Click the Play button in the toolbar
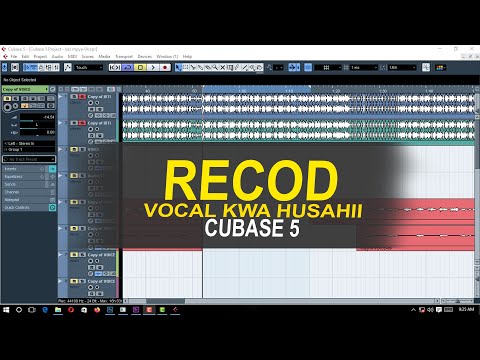Image resolution: width=480 pixels, height=360 pixels. [x=153, y=68]
